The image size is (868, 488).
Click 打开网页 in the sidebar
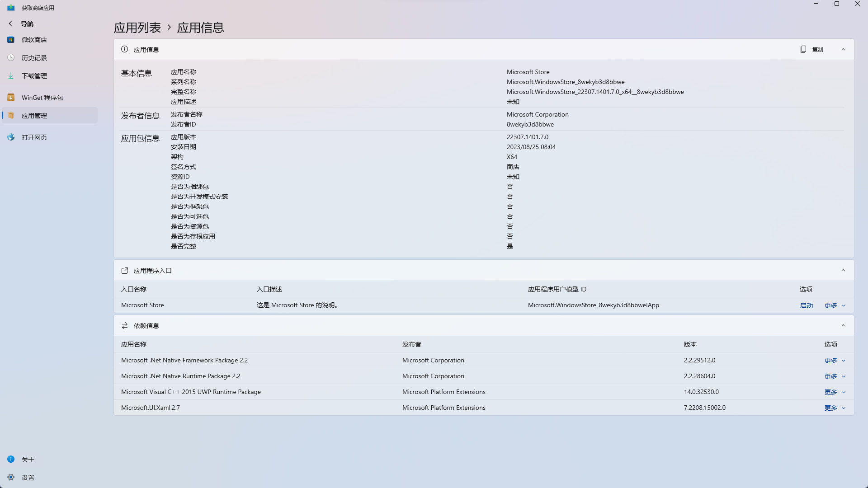[34, 137]
